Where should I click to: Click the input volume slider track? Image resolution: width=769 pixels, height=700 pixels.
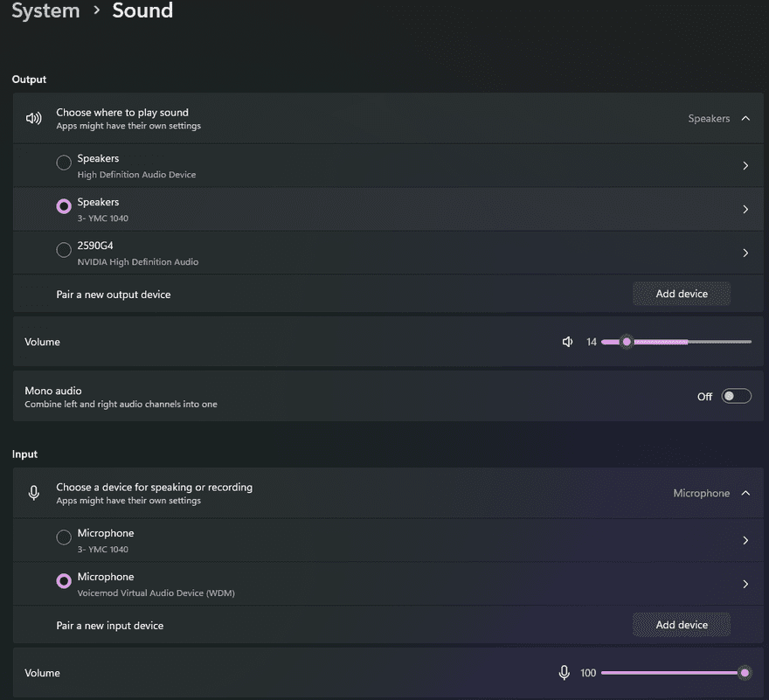(676, 673)
